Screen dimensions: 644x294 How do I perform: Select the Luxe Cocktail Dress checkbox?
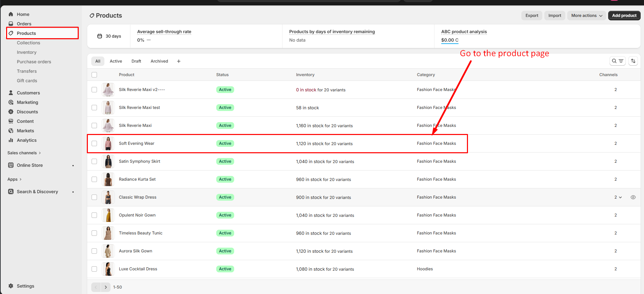[x=94, y=269]
